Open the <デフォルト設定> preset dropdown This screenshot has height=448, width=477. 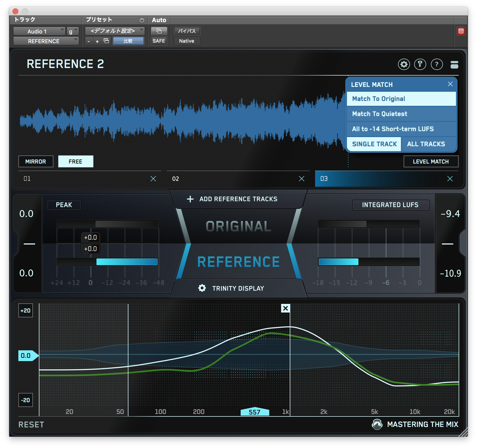[114, 31]
